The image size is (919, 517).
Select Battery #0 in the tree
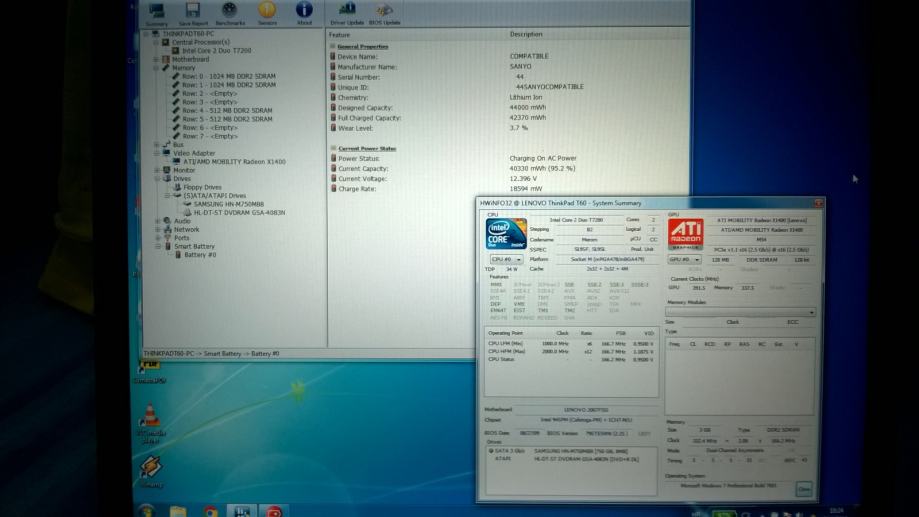coord(200,255)
